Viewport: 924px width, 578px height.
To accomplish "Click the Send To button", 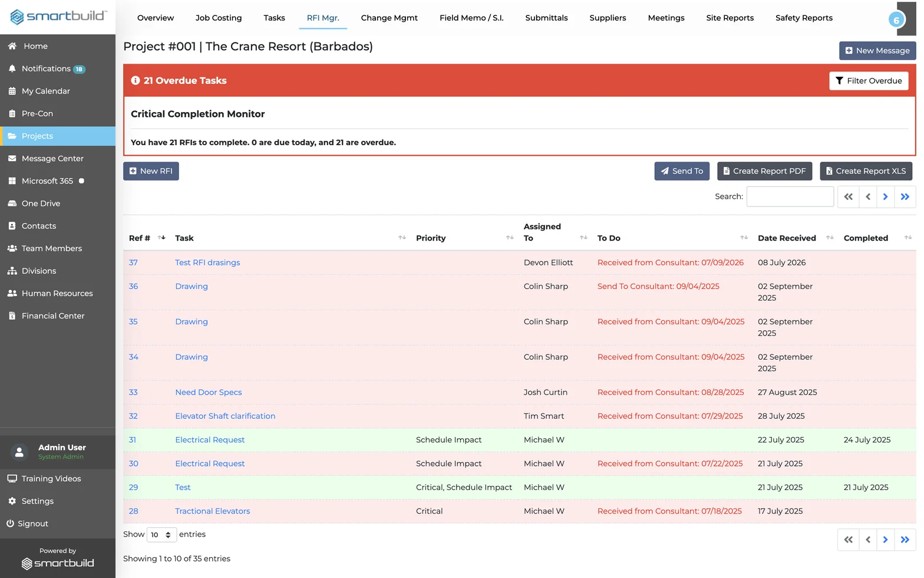I will tap(682, 171).
